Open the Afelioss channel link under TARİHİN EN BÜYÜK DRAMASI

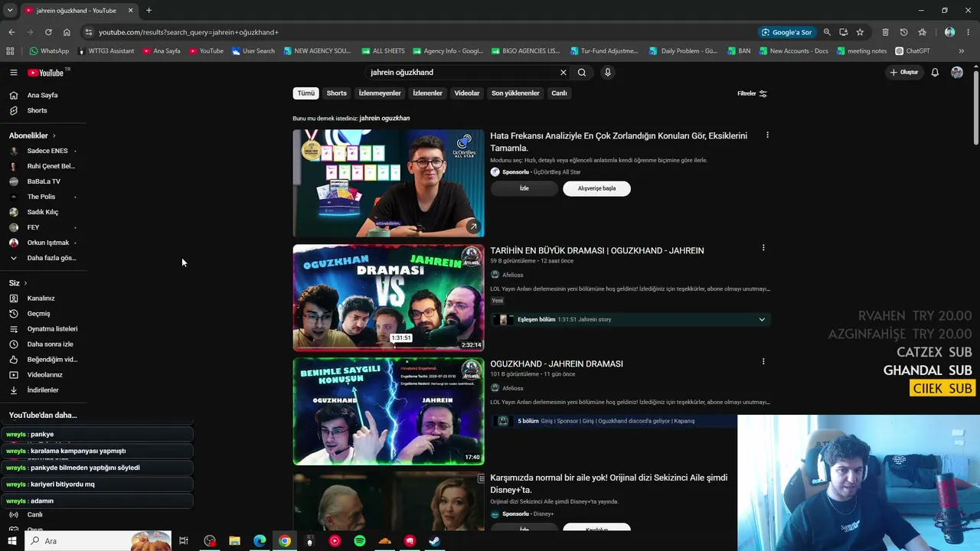click(513, 275)
